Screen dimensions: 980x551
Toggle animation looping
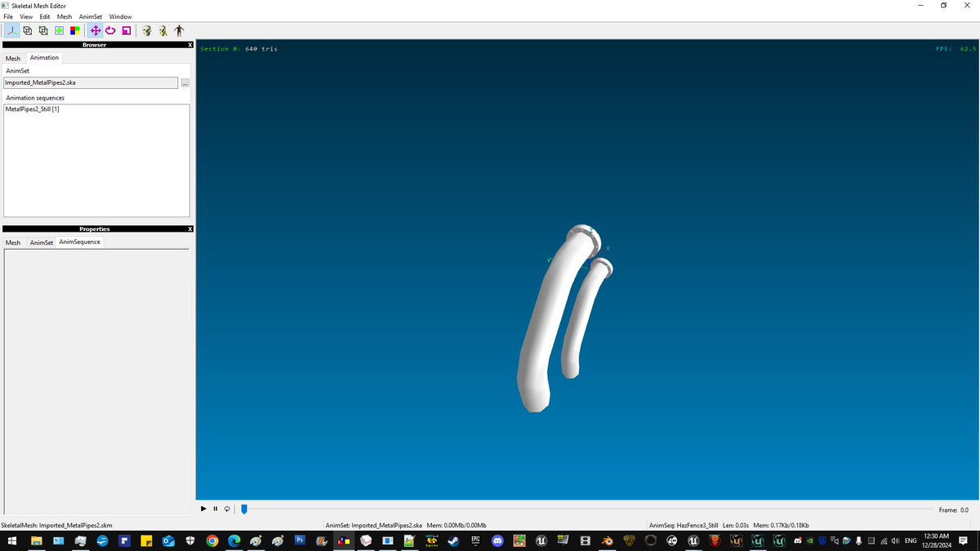pos(226,509)
